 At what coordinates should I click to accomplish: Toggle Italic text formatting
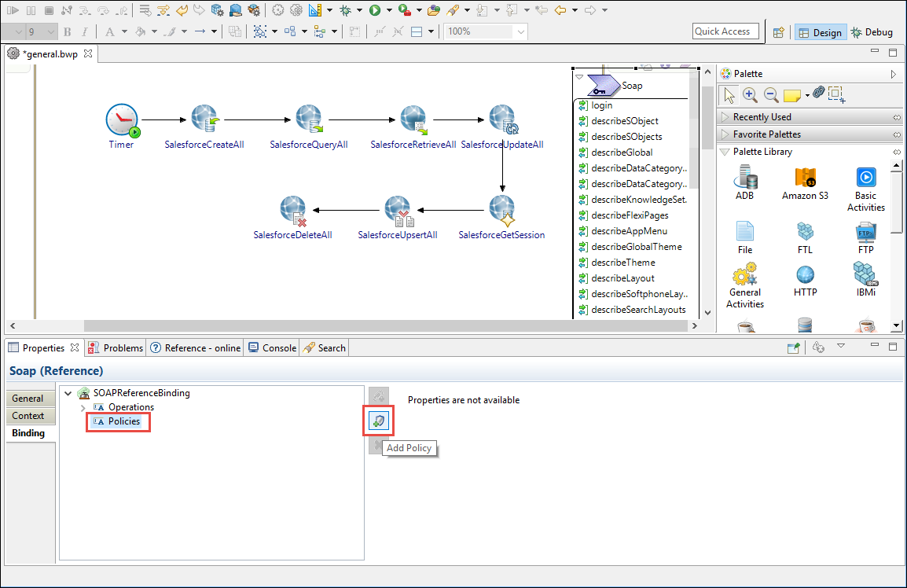click(x=85, y=31)
